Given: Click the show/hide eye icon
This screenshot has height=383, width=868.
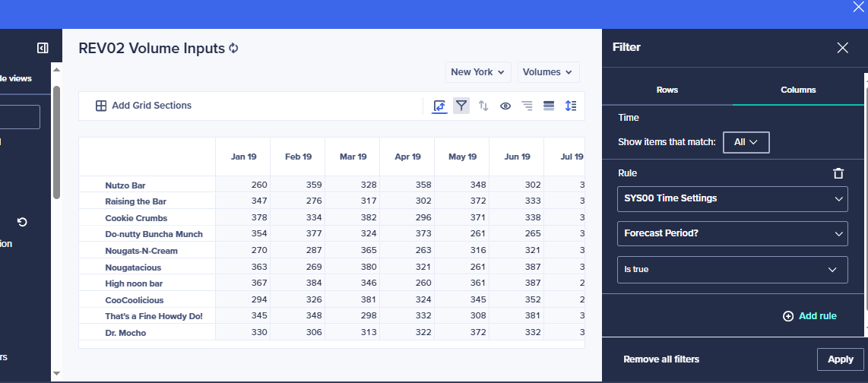Looking at the screenshot, I should 505,106.
